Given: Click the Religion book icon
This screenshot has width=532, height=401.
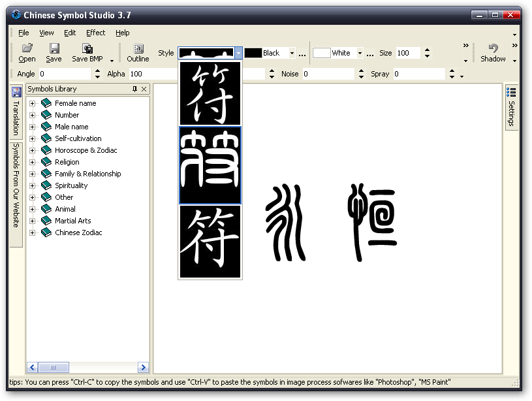Looking at the screenshot, I should (x=46, y=162).
